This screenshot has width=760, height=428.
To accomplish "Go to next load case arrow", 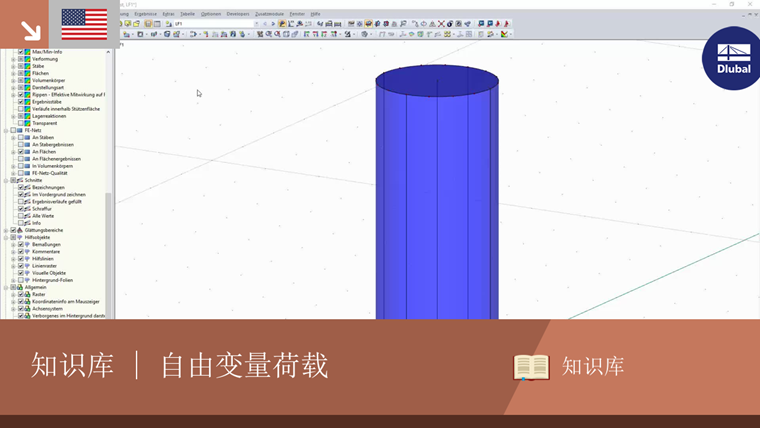I will tap(273, 23).
